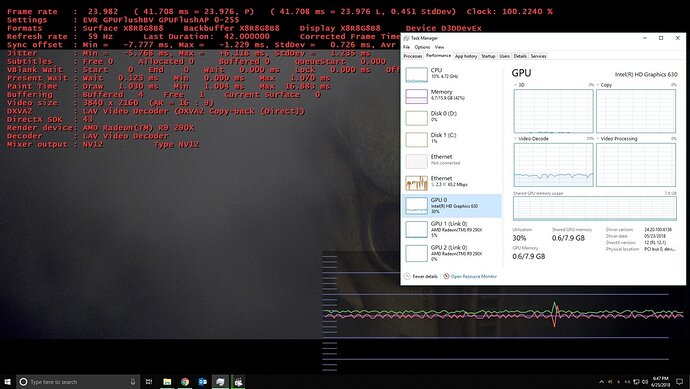Image resolution: width=690 pixels, height=389 pixels.
Task: Switch to the App history tab
Action: [x=466, y=56]
